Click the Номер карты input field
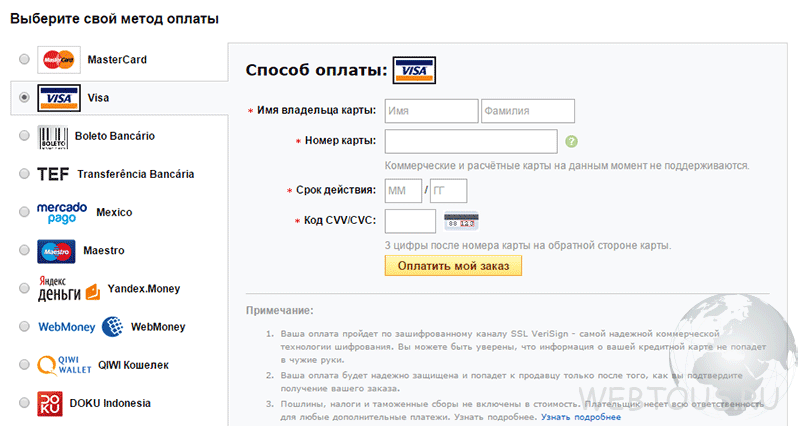 coord(471,141)
